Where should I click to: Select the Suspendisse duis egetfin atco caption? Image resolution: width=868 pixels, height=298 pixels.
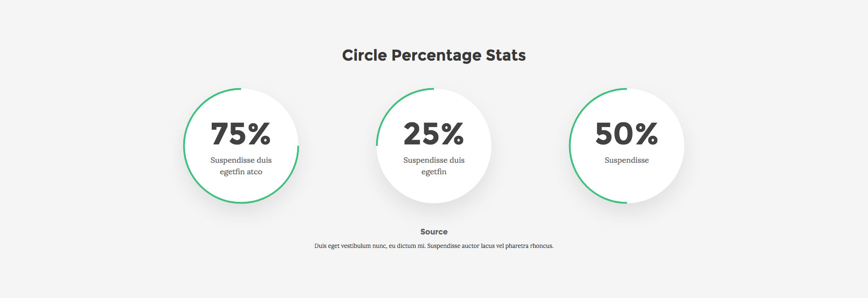241,166
